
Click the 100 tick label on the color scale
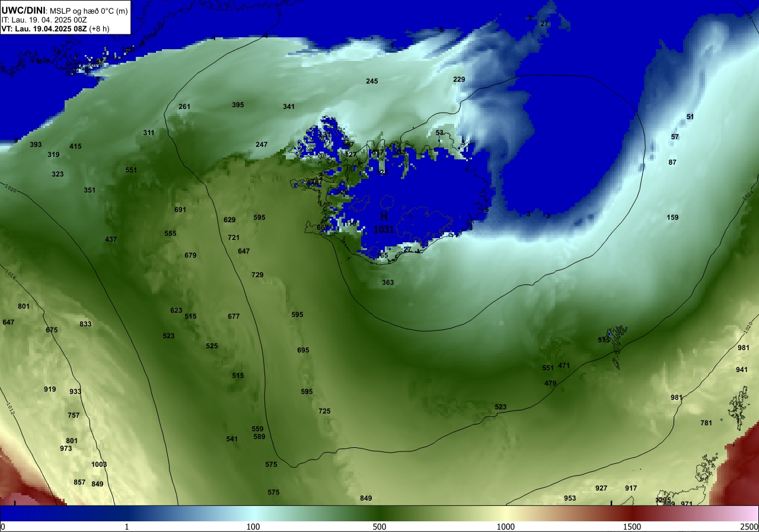(x=253, y=527)
